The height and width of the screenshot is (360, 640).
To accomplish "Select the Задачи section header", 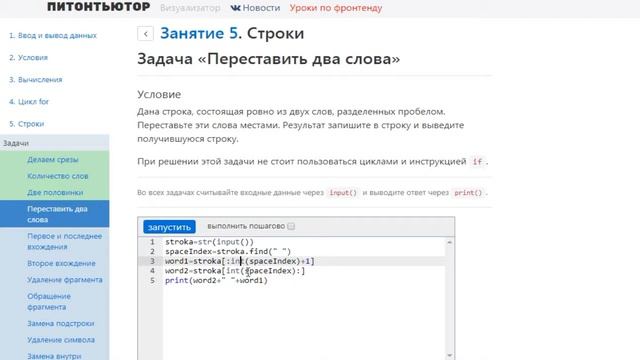I will [x=55, y=143].
